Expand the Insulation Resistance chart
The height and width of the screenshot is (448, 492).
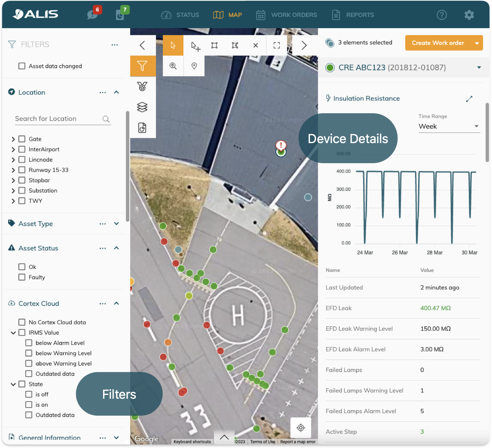[x=469, y=99]
